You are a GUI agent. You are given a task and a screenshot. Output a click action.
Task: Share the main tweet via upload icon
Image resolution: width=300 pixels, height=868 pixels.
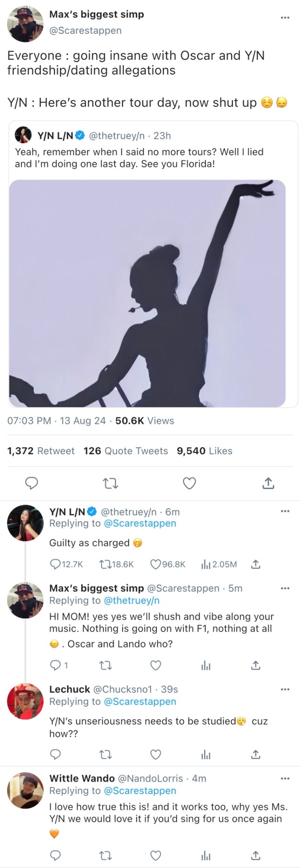pyautogui.click(x=268, y=483)
